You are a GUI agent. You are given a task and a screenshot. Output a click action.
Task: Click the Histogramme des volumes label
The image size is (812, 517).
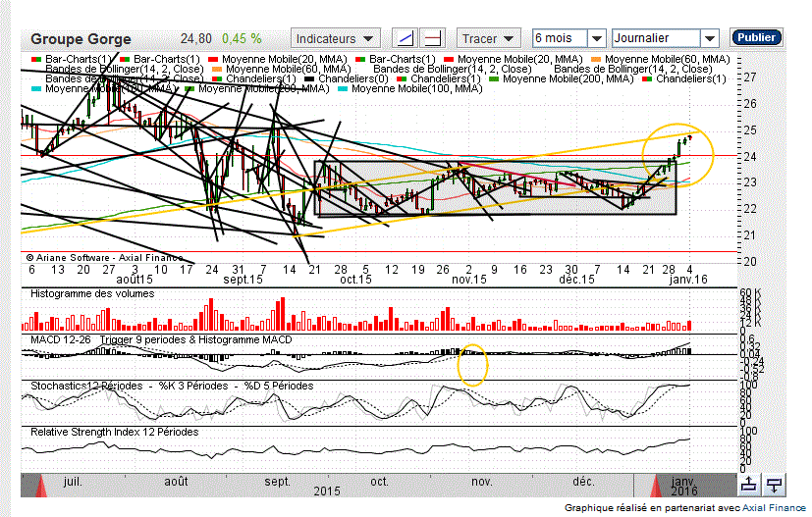click(x=92, y=293)
